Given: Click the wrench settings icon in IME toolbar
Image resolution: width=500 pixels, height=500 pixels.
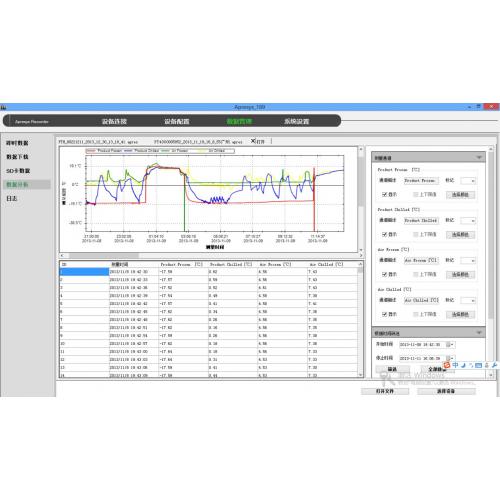Looking at the screenshot, I should click(494, 365).
